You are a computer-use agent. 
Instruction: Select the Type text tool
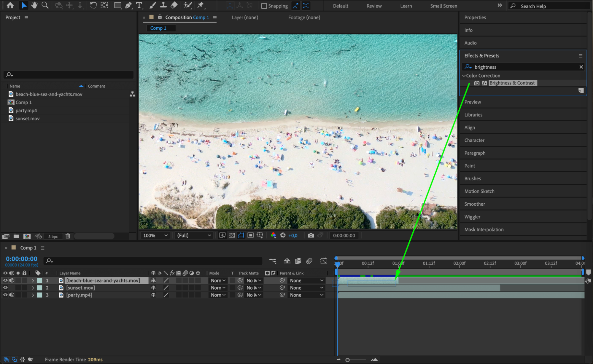pyautogui.click(x=139, y=5)
